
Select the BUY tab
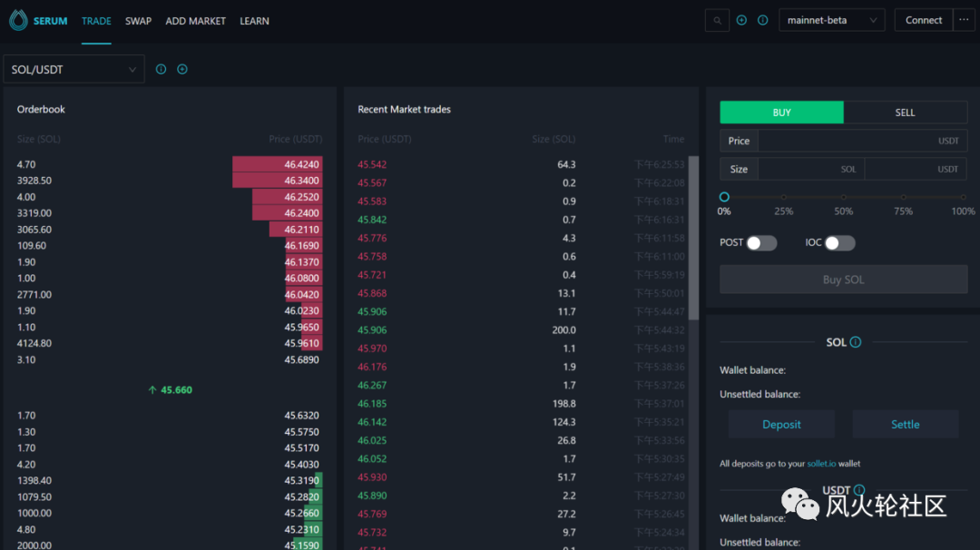click(781, 113)
